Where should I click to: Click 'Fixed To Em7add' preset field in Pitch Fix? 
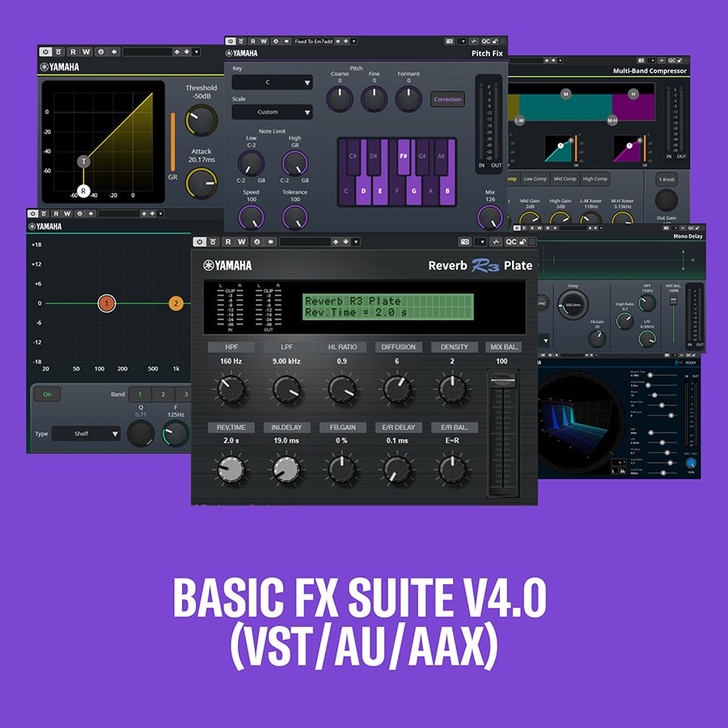coord(313,41)
